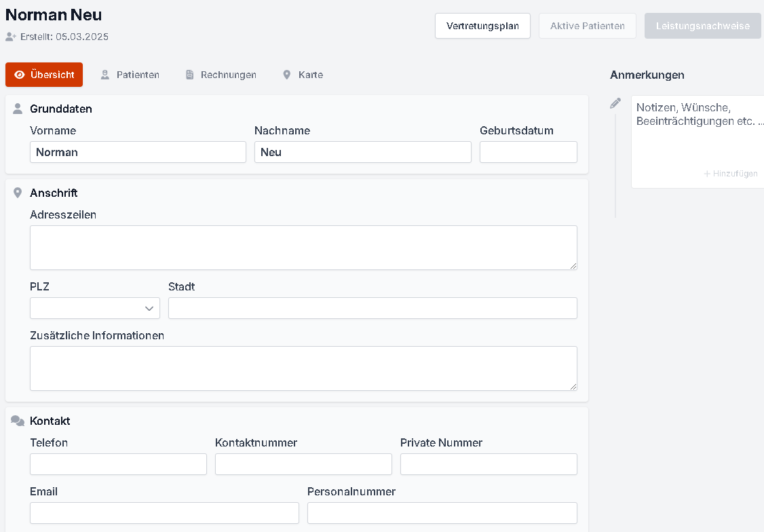Viewport: 764px width, 532px height.
Task: Click into the Stadt field
Action: tap(373, 308)
